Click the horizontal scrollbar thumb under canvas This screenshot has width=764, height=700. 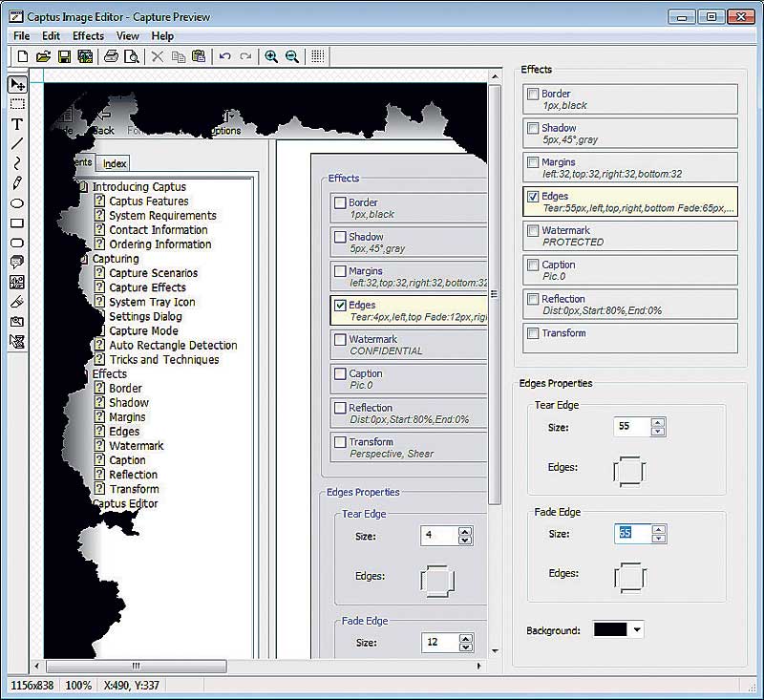[136, 666]
